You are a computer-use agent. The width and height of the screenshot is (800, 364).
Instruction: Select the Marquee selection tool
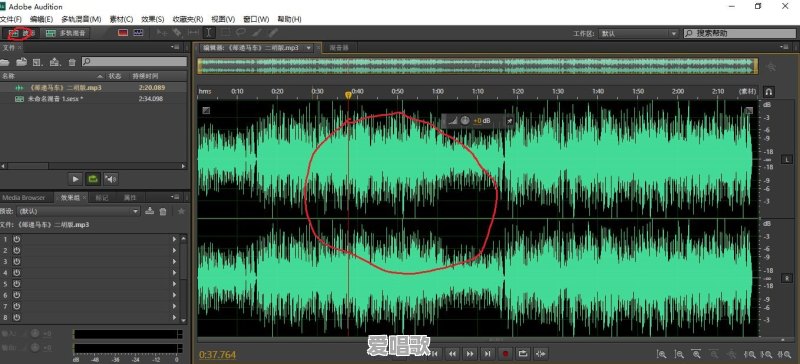click(225, 33)
